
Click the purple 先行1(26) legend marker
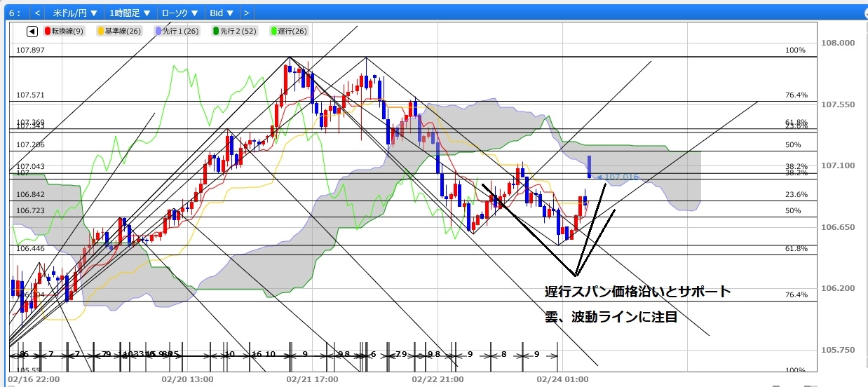click(x=156, y=32)
